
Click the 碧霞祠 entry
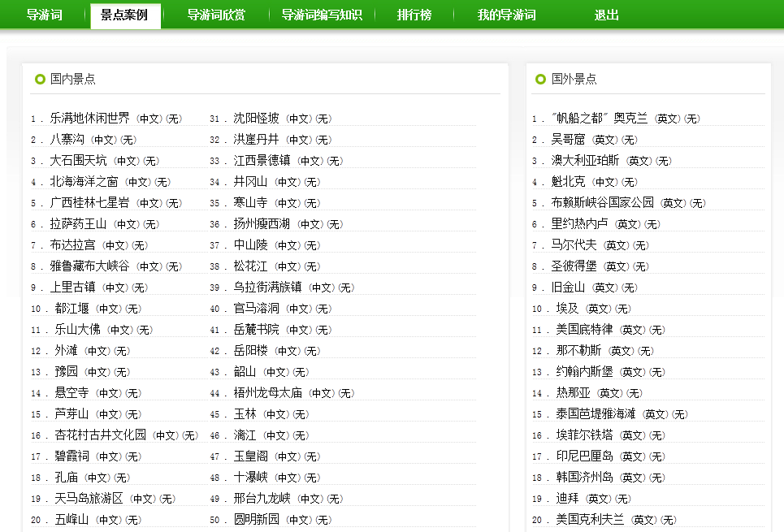(x=72, y=456)
